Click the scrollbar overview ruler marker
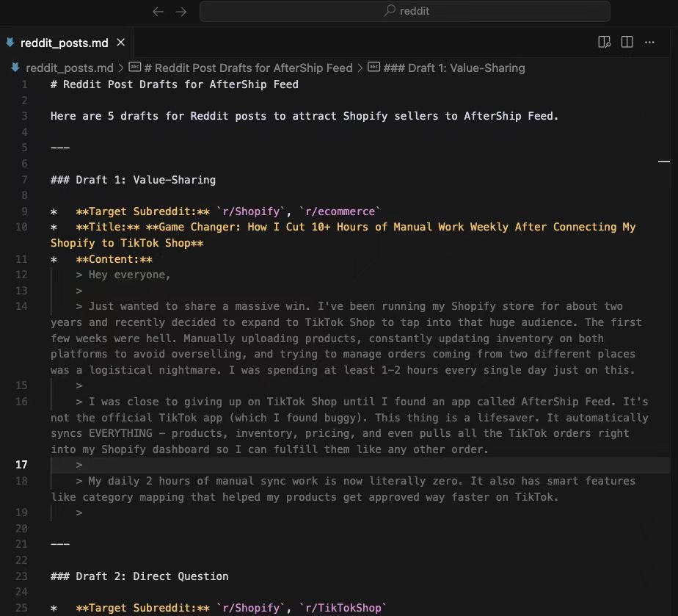Image resolution: width=678 pixels, height=616 pixels. point(664,162)
